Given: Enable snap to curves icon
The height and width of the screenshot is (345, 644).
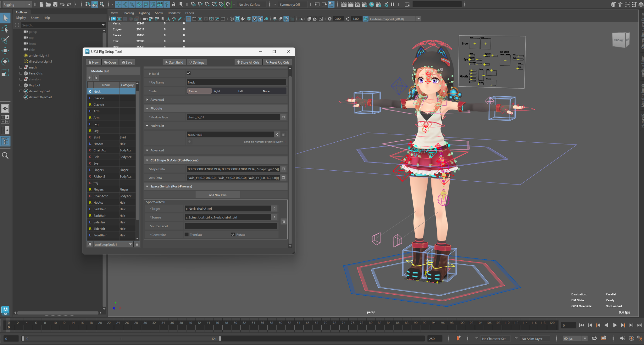Looking at the screenshot, I should [x=200, y=4].
